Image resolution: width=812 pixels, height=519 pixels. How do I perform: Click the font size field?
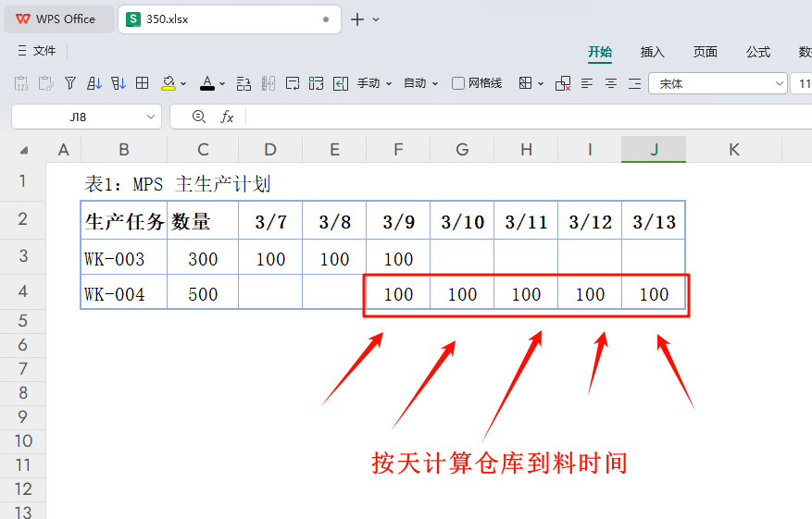pyautogui.click(x=802, y=84)
